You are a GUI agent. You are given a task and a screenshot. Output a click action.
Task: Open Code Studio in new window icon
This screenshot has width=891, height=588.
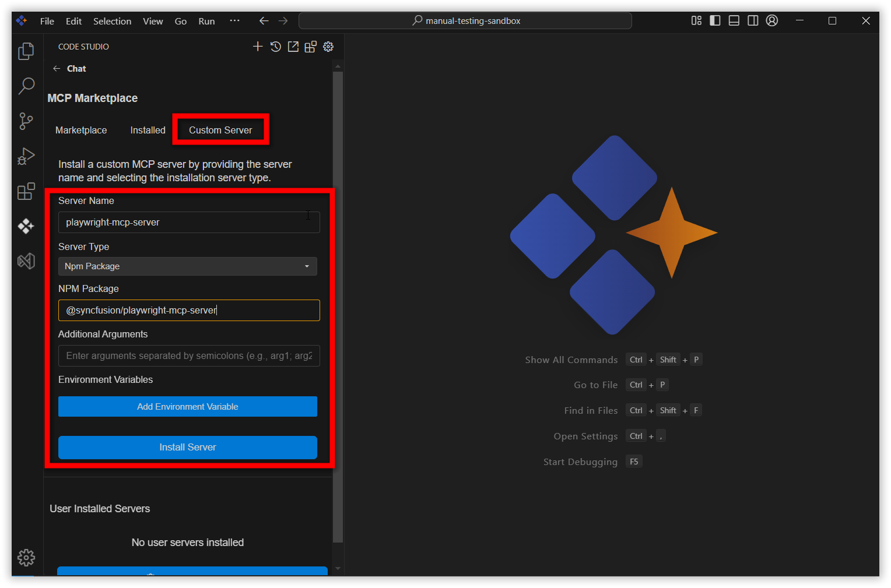coord(293,47)
